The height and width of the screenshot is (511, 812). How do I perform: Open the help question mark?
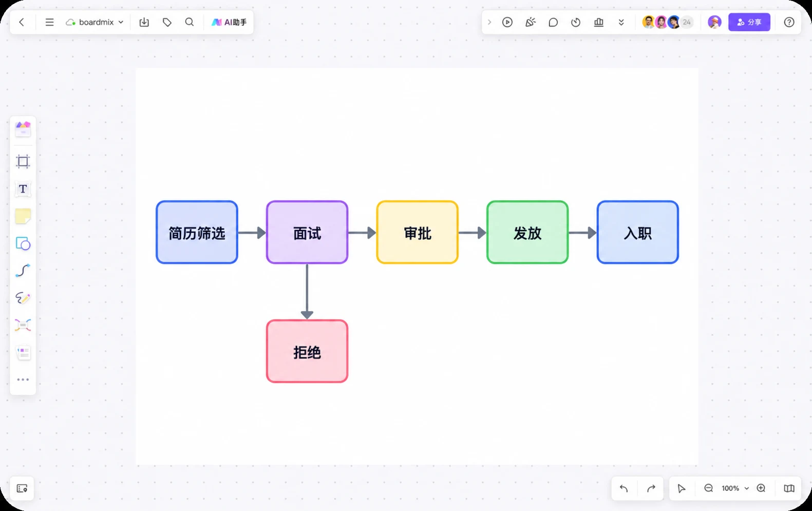pyautogui.click(x=789, y=22)
